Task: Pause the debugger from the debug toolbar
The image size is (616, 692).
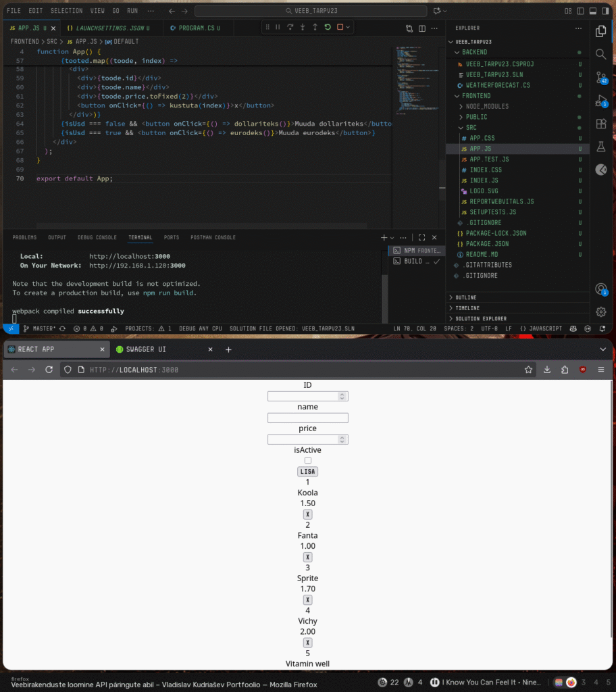Action: point(277,27)
